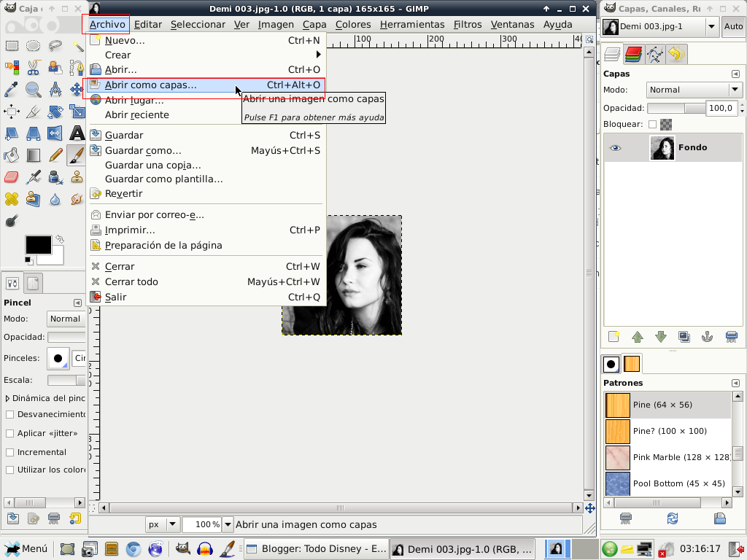Select the Pink Marble pattern

667,457
